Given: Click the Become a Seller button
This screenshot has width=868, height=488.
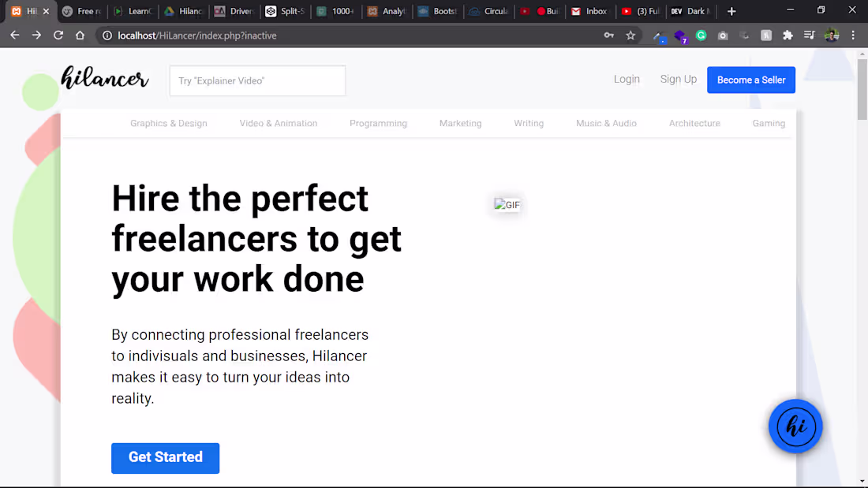Looking at the screenshot, I should pyautogui.click(x=751, y=80).
